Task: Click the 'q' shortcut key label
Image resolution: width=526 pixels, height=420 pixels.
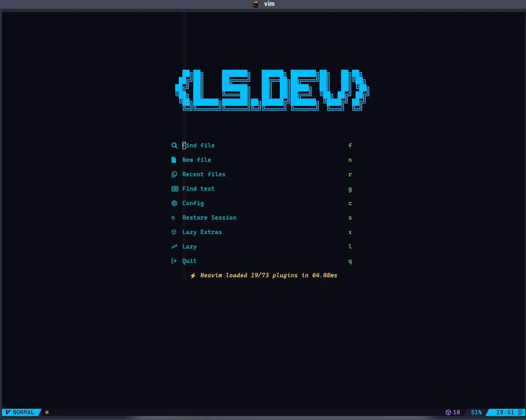Action: [x=350, y=261]
